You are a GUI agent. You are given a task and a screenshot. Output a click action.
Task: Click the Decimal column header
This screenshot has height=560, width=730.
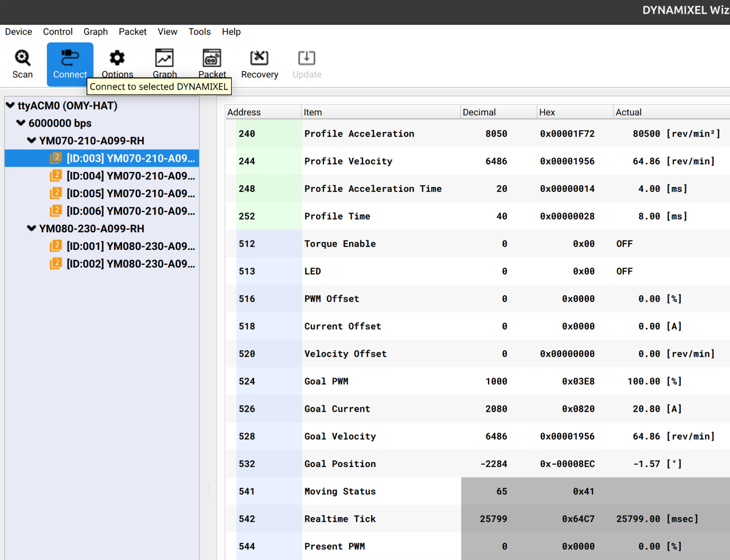[479, 112]
